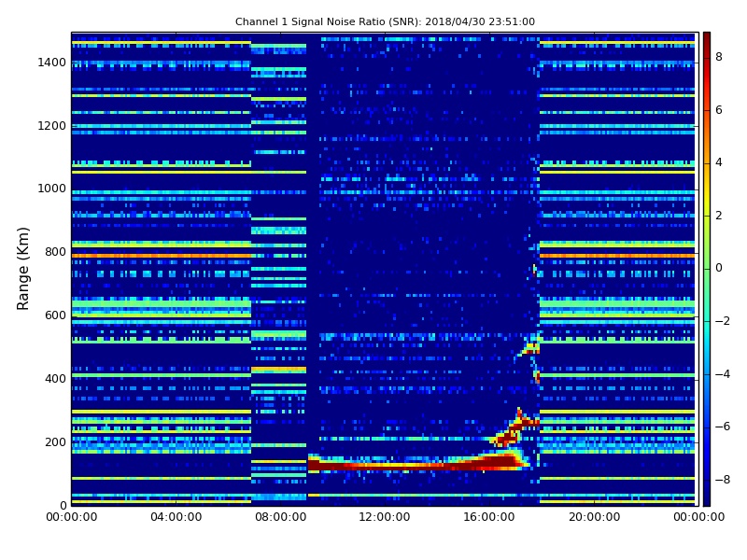Click the dark red top of the colorbar
This screenshot has width=747, height=560.
[x=707, y=40]
